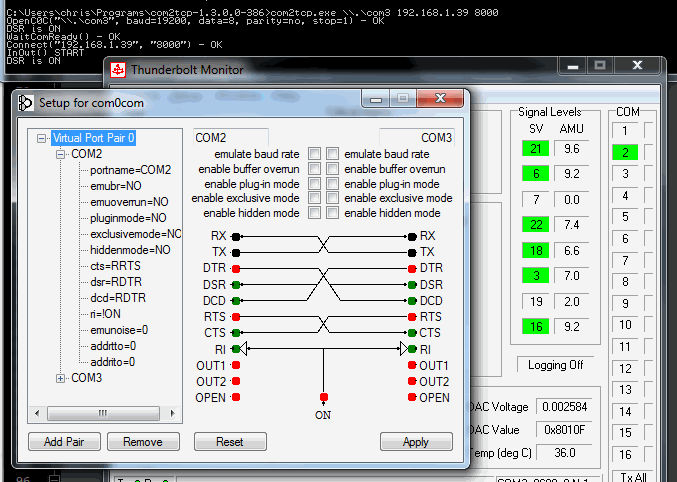Check enable buffer overrun for COM3
This screenshot has width=677, height=482.
tap(332, 168)
